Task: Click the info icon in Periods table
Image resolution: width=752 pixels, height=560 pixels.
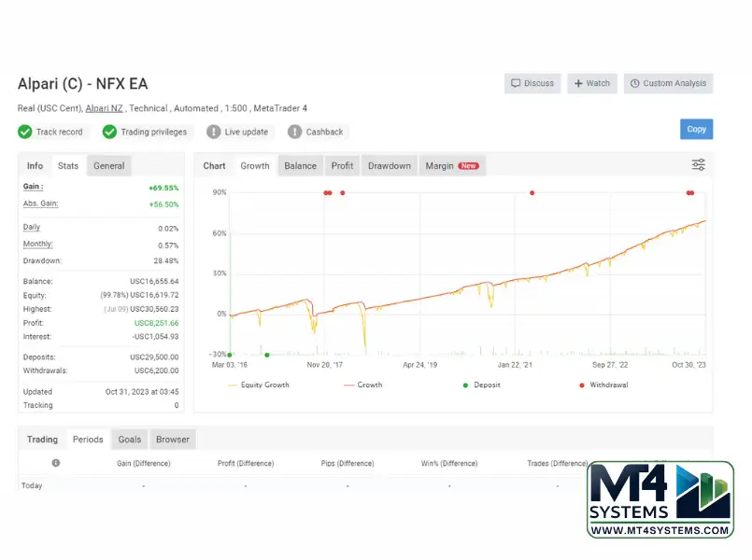Action: pos(56,463)
